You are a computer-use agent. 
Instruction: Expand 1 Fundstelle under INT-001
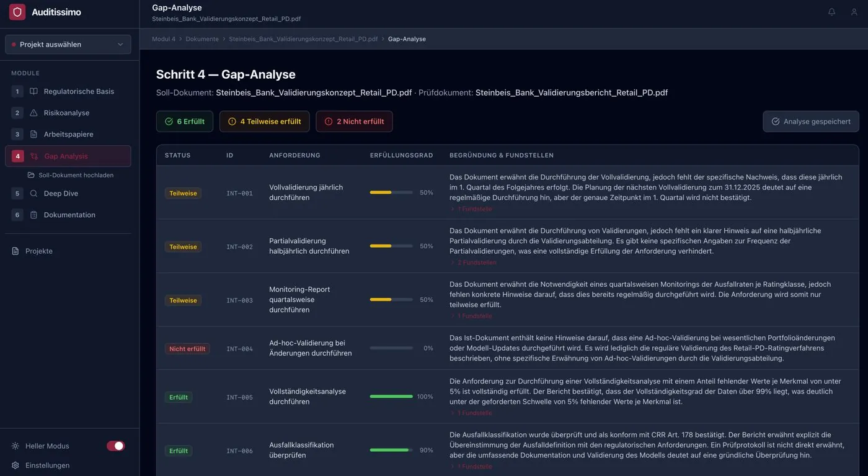coord(472,209)
